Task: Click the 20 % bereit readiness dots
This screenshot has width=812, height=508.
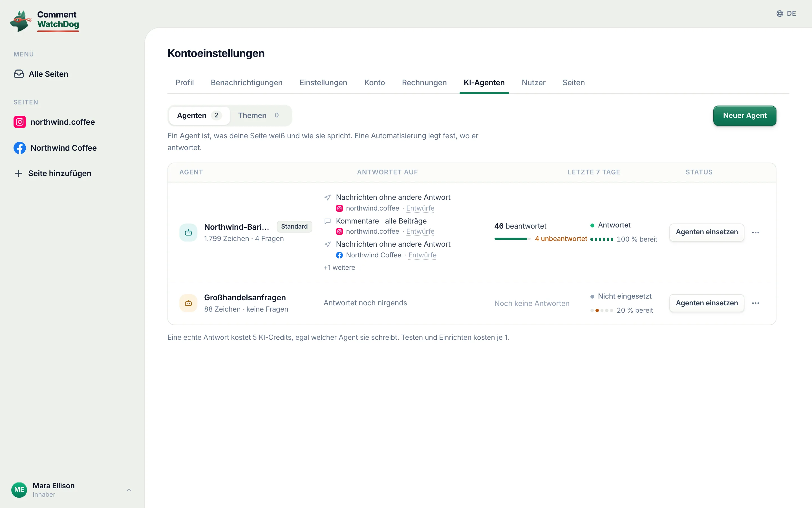Action: (602, 310)
